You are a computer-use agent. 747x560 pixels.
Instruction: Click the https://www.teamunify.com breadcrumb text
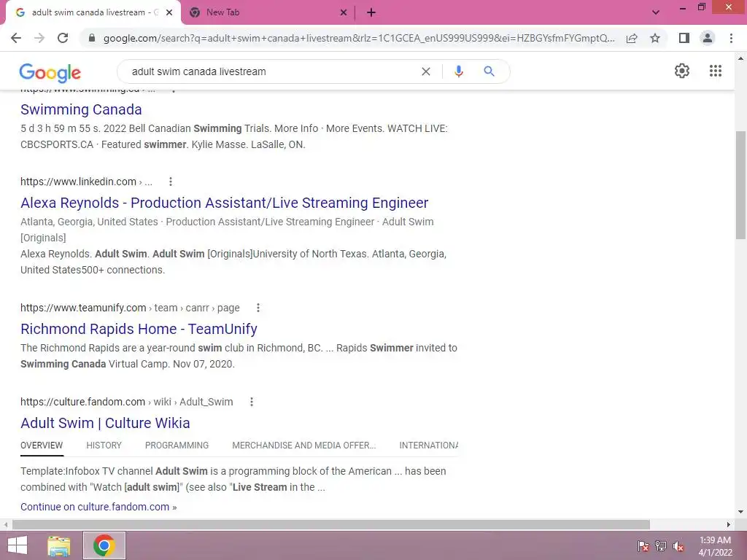[x=130, y=308]
